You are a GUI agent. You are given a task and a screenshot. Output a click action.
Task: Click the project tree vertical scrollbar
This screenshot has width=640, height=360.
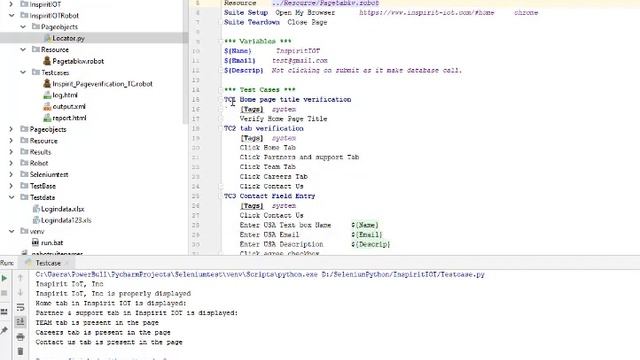point(185,61)
